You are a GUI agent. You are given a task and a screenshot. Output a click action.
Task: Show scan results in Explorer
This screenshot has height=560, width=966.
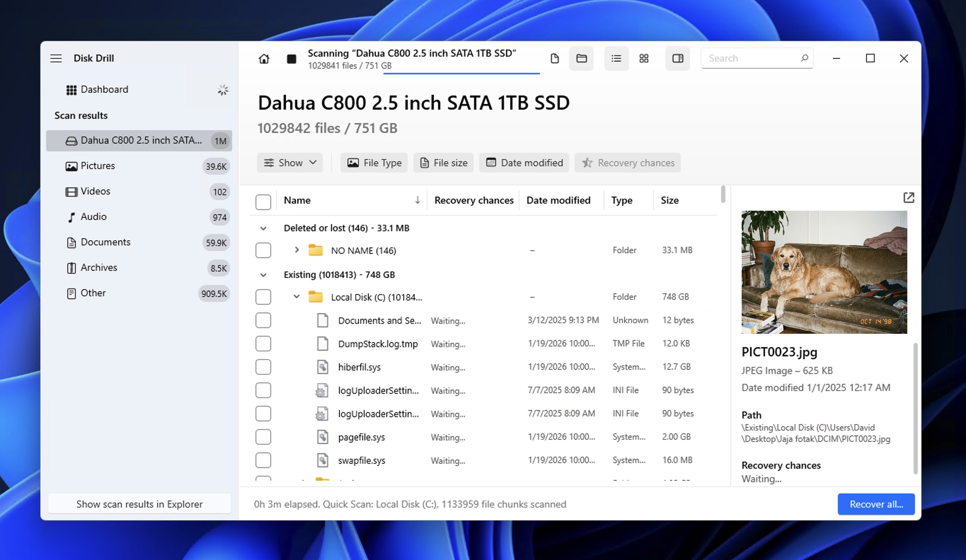tap(139, 504)
